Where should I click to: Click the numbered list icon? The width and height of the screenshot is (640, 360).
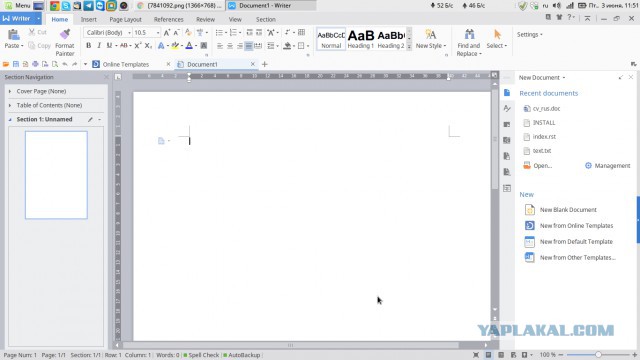pyautogui.click(x=233, y=33)
